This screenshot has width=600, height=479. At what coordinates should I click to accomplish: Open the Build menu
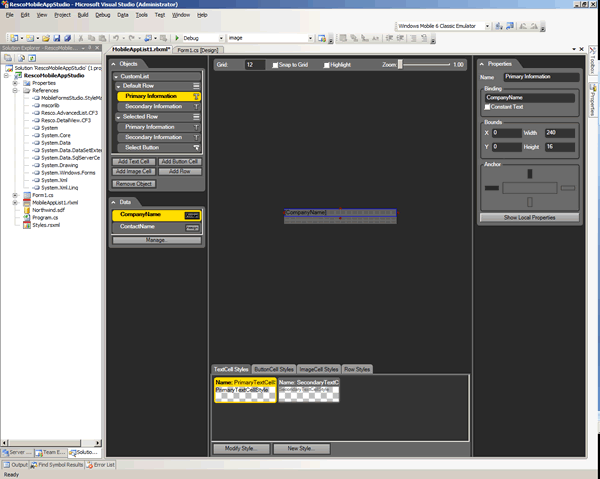pyautogui.click(x=83, y=15)
